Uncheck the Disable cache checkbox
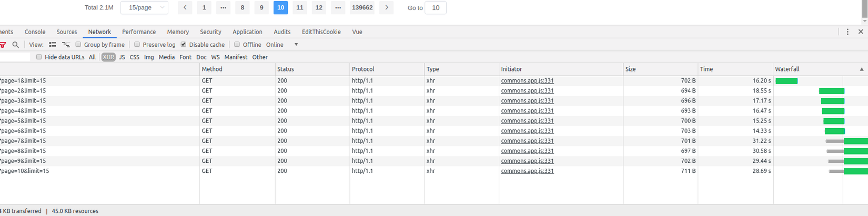 pos(184,45)
